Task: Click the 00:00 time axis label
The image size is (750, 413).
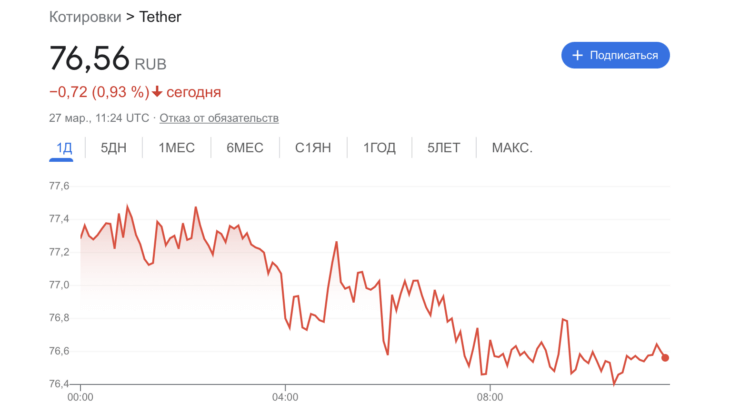Action: click(80, 397)
